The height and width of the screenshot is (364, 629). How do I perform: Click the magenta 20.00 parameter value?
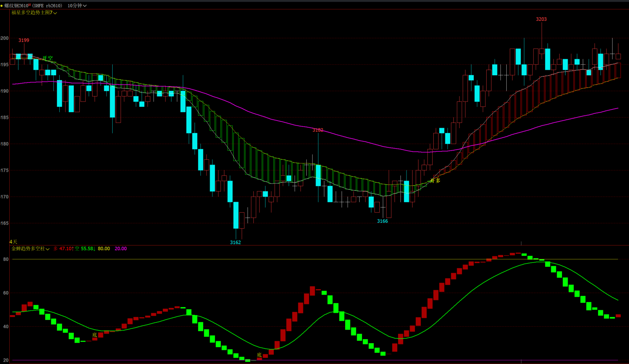[x=121, y=249]
